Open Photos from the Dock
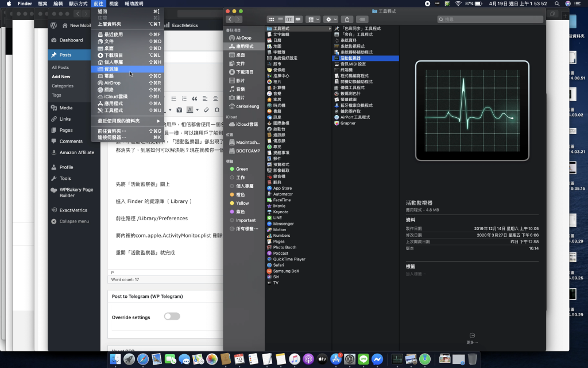This screenshot has height=368, width=588. [212, 359]
